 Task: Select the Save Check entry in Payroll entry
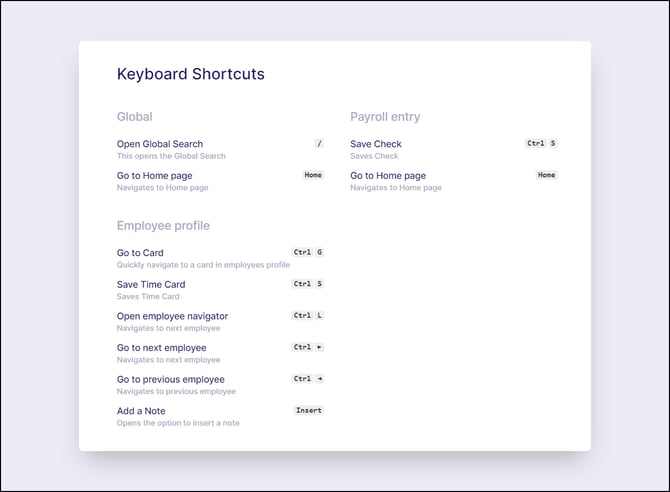(x=454, y=150)
